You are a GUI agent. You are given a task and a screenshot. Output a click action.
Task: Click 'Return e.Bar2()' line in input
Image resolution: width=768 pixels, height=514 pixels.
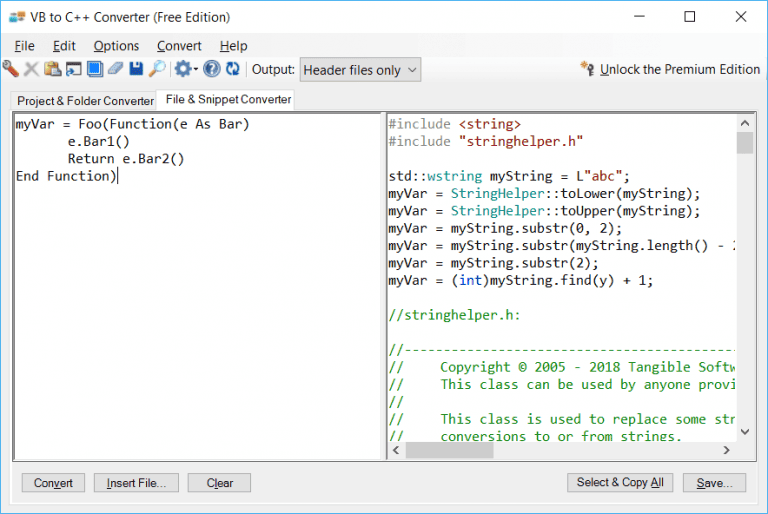[x=126, y=159]
